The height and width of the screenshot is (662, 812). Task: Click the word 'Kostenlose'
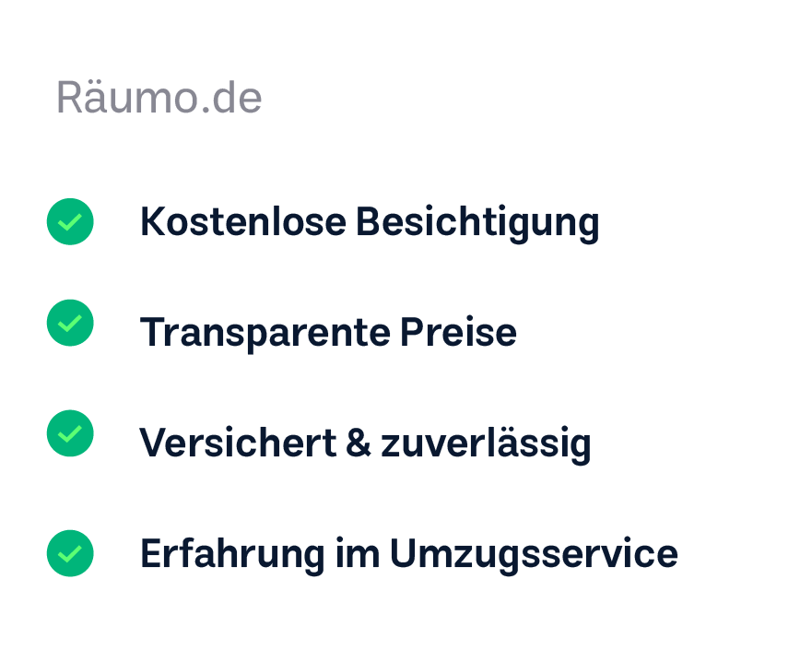243,222
